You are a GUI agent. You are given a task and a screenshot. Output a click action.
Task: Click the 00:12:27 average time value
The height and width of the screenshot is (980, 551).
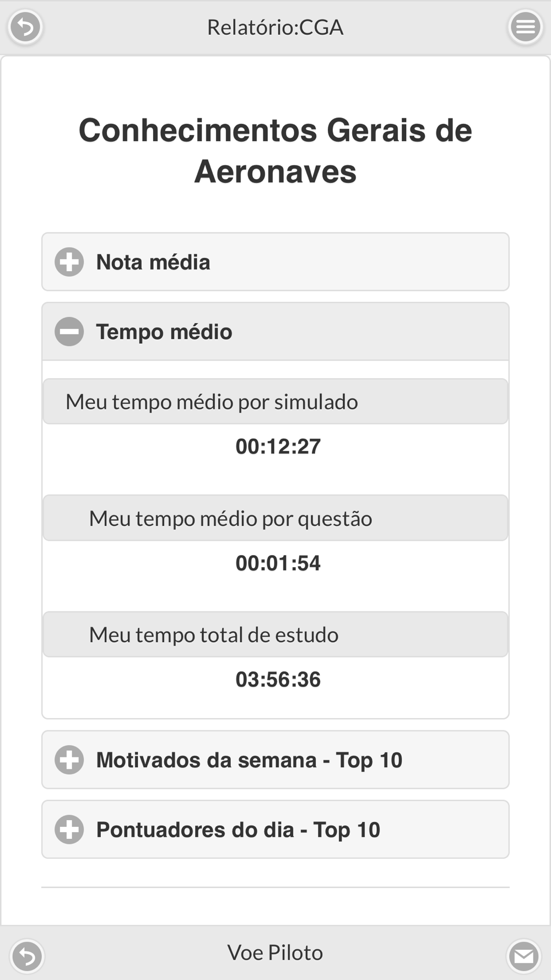(278, 446)
